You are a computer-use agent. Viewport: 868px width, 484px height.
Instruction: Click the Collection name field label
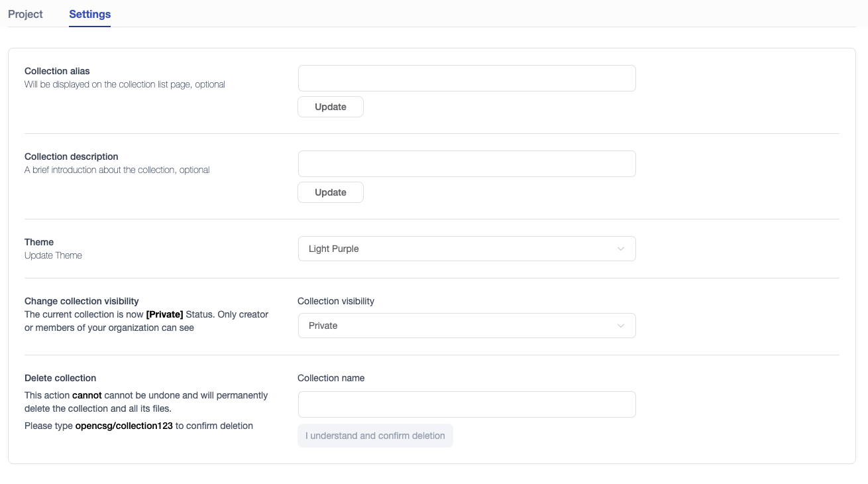331,378
